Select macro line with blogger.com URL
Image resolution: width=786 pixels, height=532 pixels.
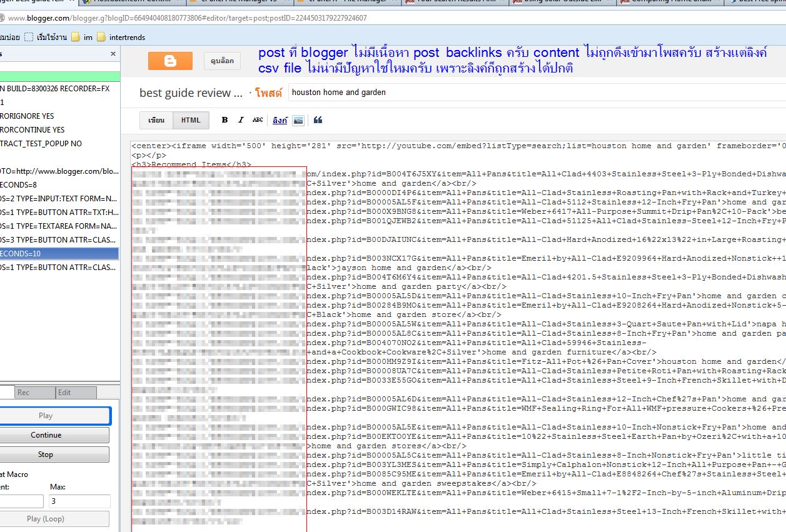click(59, 171)
